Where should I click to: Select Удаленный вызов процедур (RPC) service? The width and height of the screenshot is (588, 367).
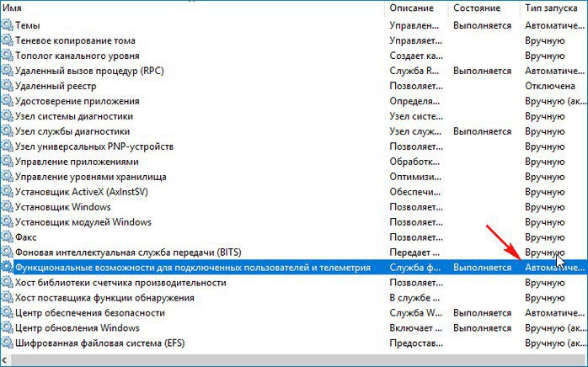(89, 71)
